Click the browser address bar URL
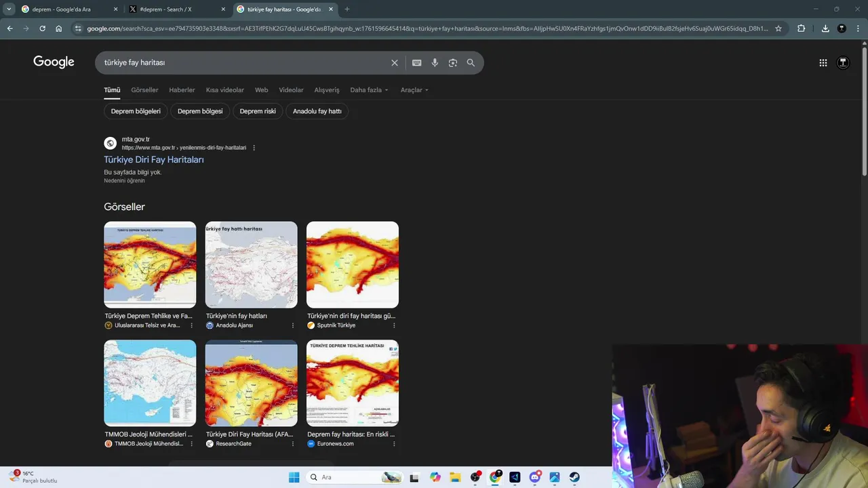This screenshot has height=488, width=868. [427, 28]
